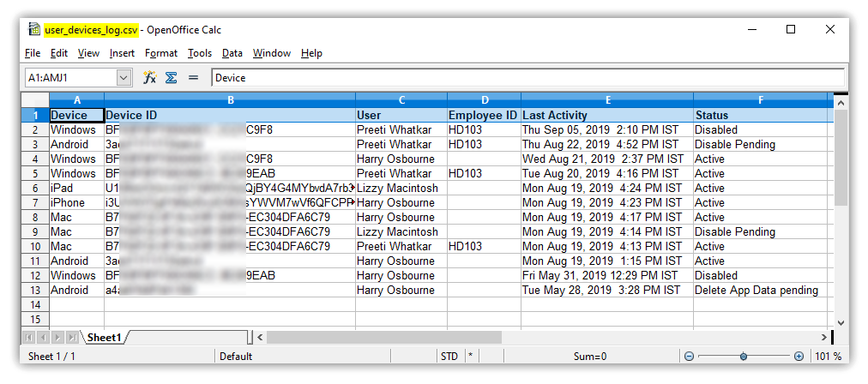868x384 pixels.
Task: Open the Function Wizard icon
Action: pyautogui.click(x=149, y=77)
